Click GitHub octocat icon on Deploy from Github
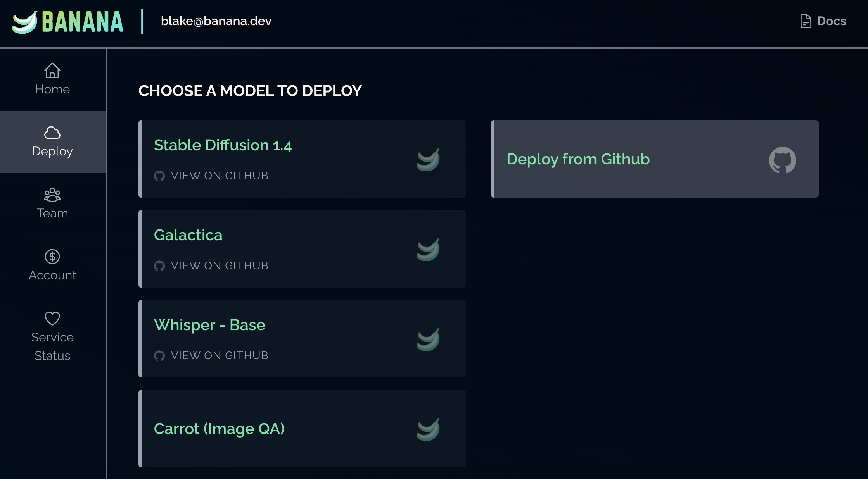The width and height of the screenshot is (868, 479). click(x=782, y=160)
